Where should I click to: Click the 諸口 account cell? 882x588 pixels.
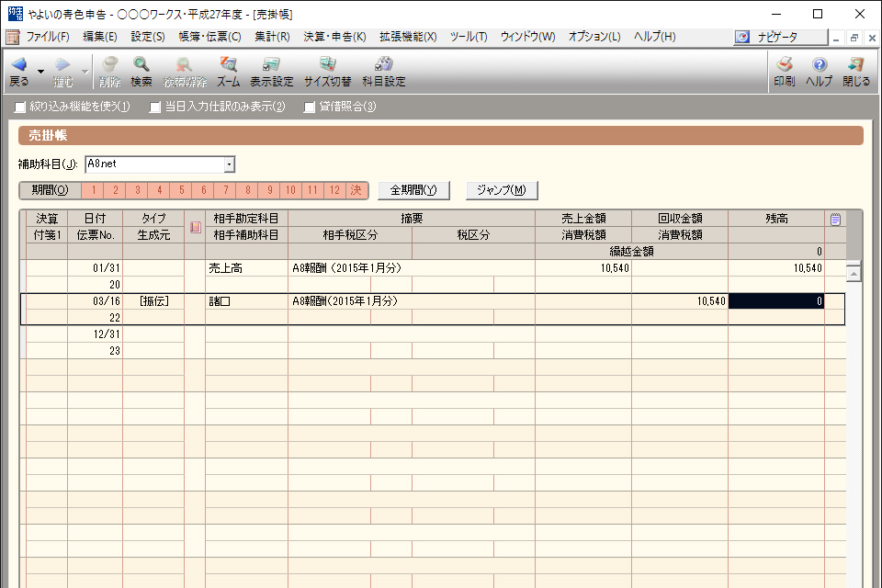[246, 301]
